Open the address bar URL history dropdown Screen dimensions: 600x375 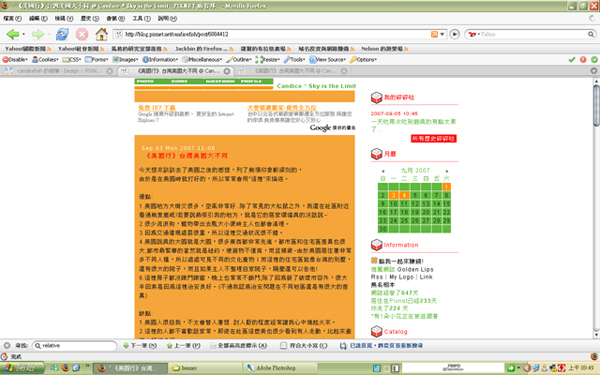(442, 34)
